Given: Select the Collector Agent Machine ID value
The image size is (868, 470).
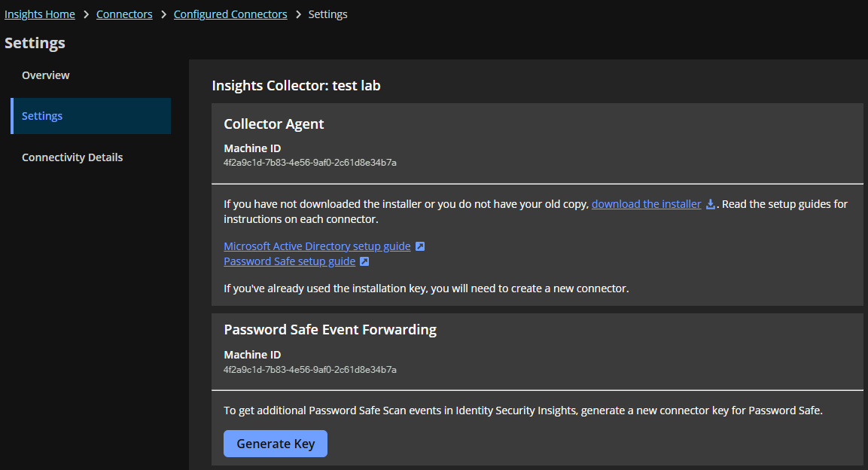Looking at the screenshot, I should click(310, 163).
